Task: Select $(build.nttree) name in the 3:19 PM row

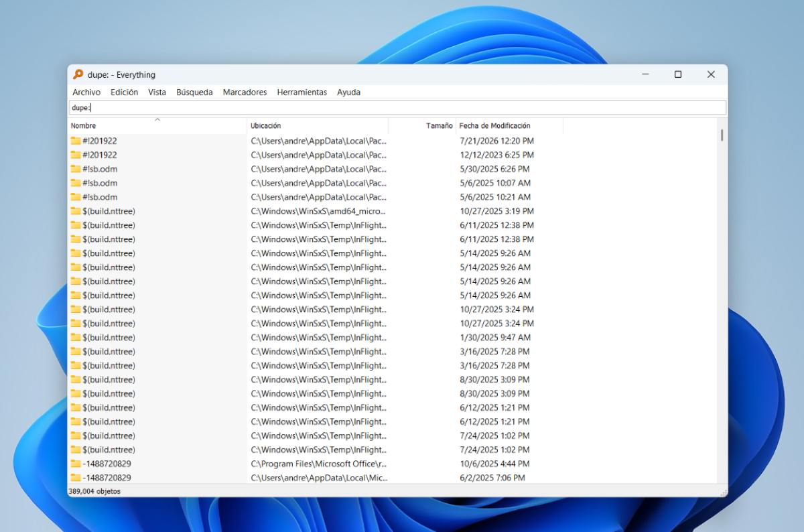Action: tap(109, 211)
